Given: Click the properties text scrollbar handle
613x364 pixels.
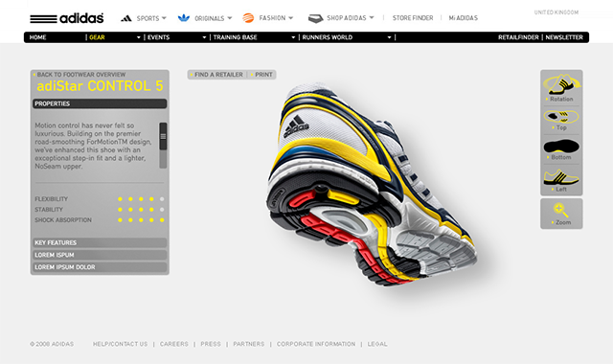Looking at the screenshot, I should (x=163, y=136).
